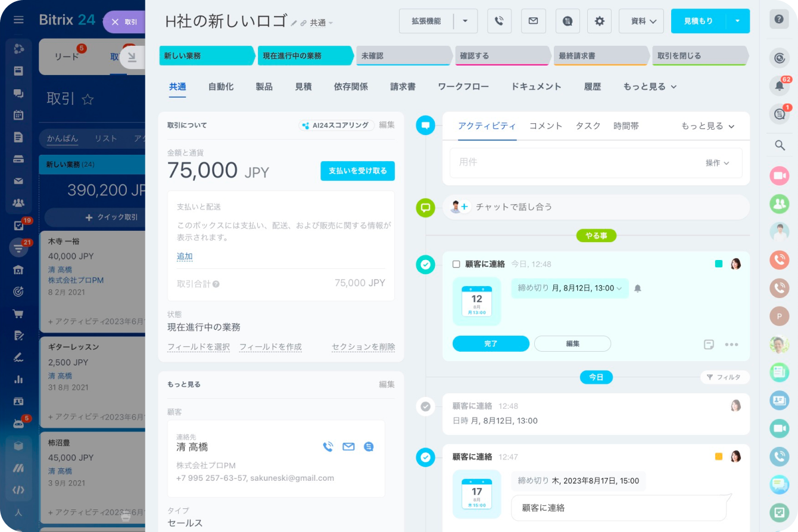798x532 pixels.
Task: Click the help question mark icon
Action: coord(779,19)
